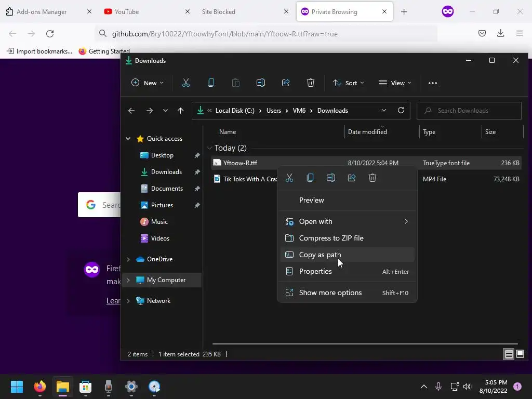The image size is (532, 399).
Task: Open the View dropdown
Action: 395,83
